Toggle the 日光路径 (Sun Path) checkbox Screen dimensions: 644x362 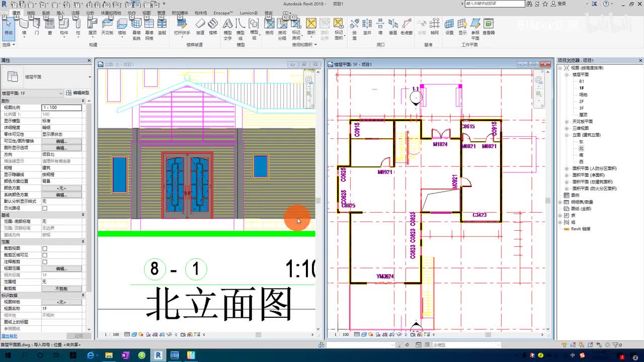[x=45, y=208]
